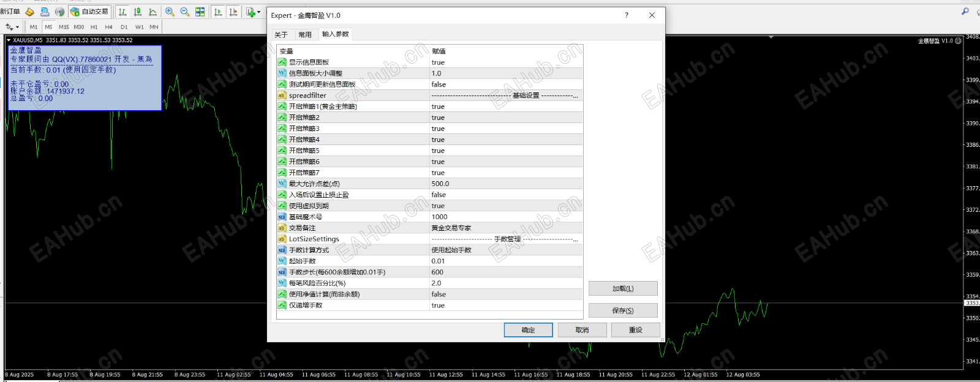
Task: Select the H1 timeframe
Action: pos(94,27)
